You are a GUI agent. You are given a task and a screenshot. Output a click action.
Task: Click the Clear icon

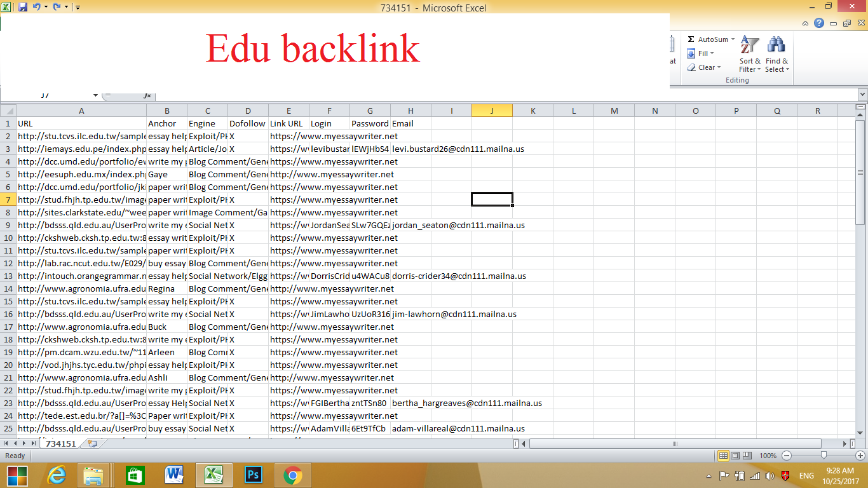pos(691,67)
